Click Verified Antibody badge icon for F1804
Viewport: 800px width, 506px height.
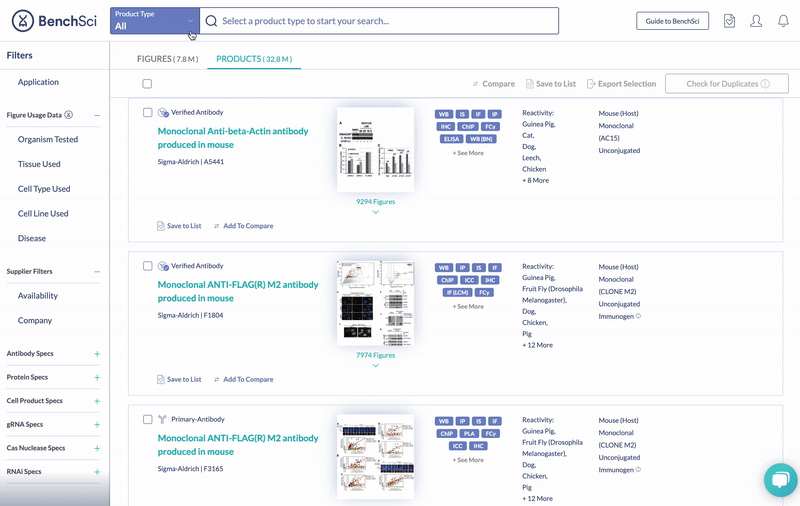(163, 266)
